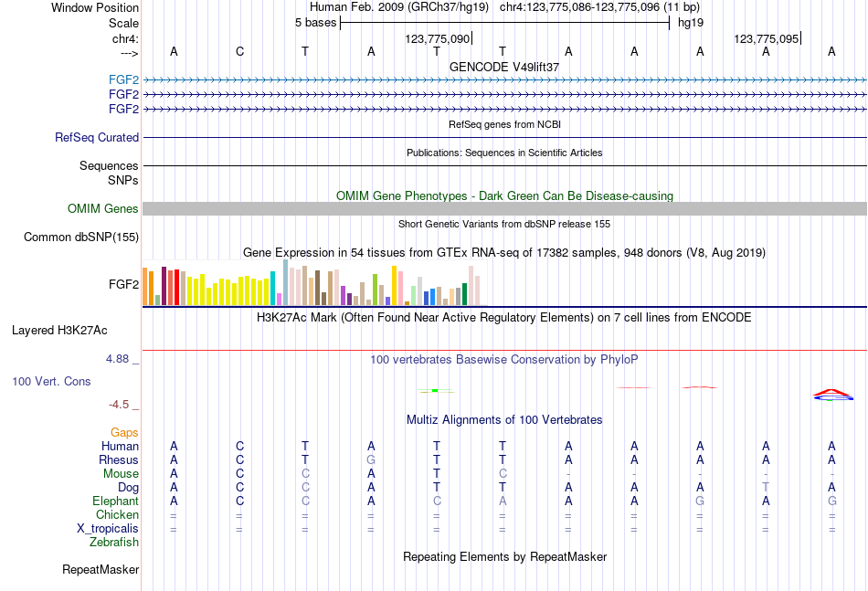Click the '5 bases' scale bar text
Image resolution: width=868 pixels, height=591 pixels.
tap(315, 23)
